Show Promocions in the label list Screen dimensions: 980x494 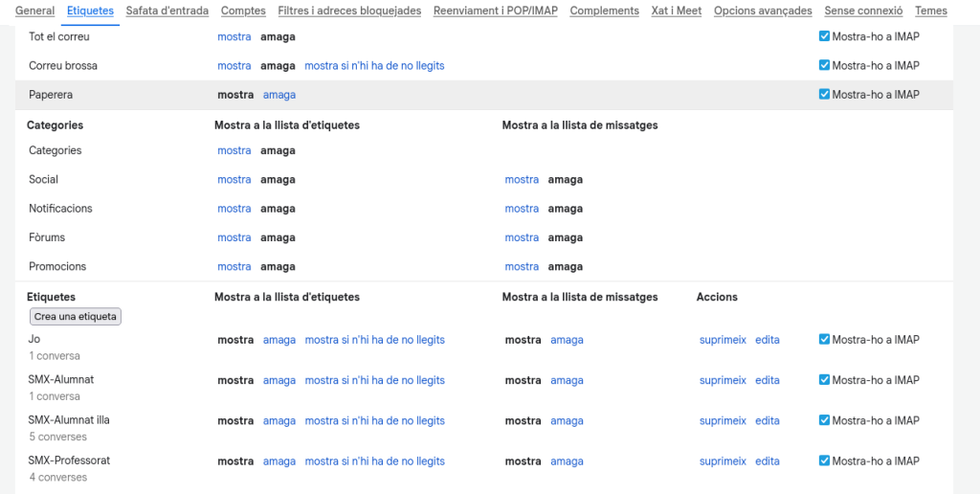(x=234, y=267)
